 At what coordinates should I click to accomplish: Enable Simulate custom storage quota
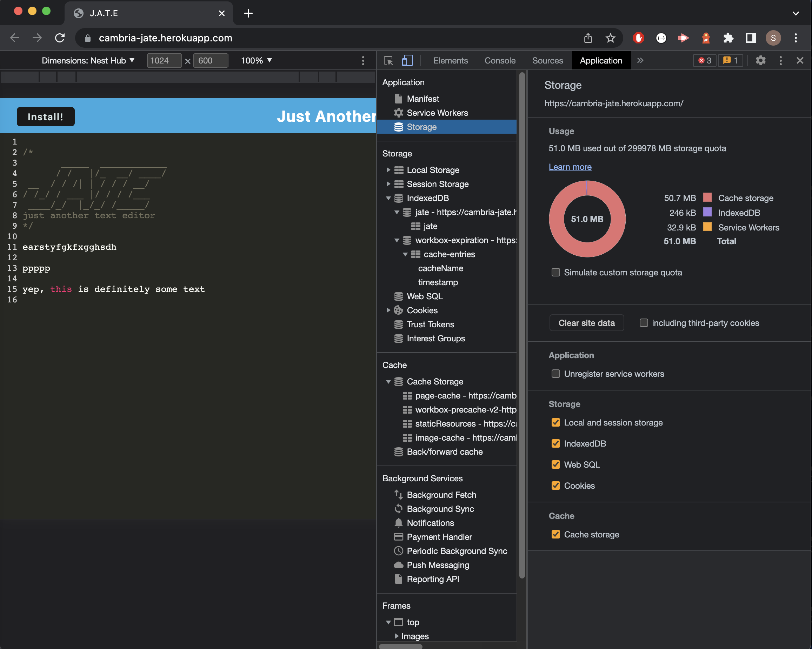click(555, 272)
